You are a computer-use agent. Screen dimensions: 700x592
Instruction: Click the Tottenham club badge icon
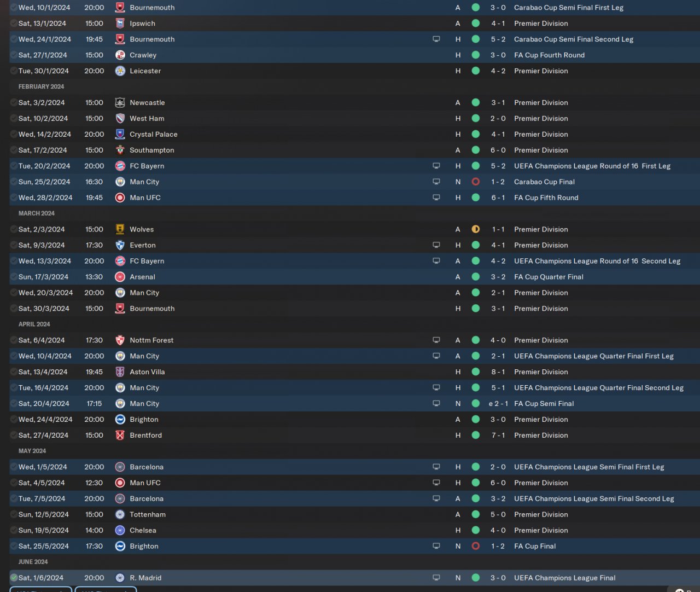coord(120,514)
